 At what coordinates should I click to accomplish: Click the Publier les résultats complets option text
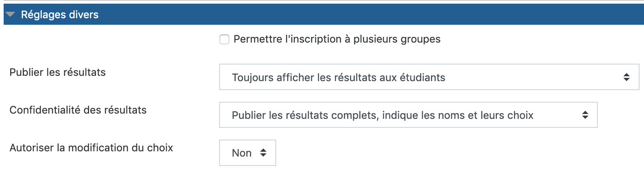(x=382, y=115)
